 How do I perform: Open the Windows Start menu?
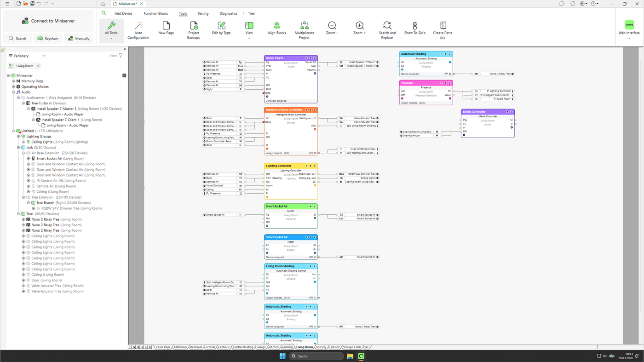tap(282, 356)
